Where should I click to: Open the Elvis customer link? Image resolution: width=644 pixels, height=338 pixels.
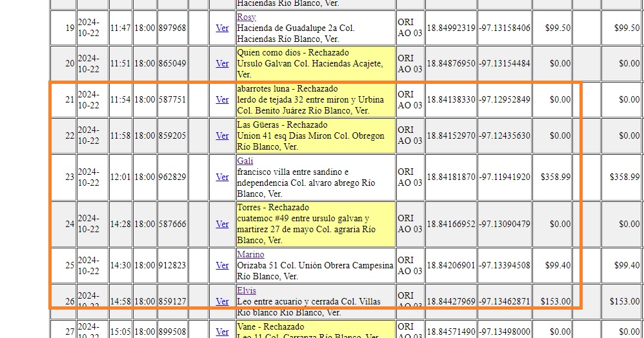(x=247, y=290)
